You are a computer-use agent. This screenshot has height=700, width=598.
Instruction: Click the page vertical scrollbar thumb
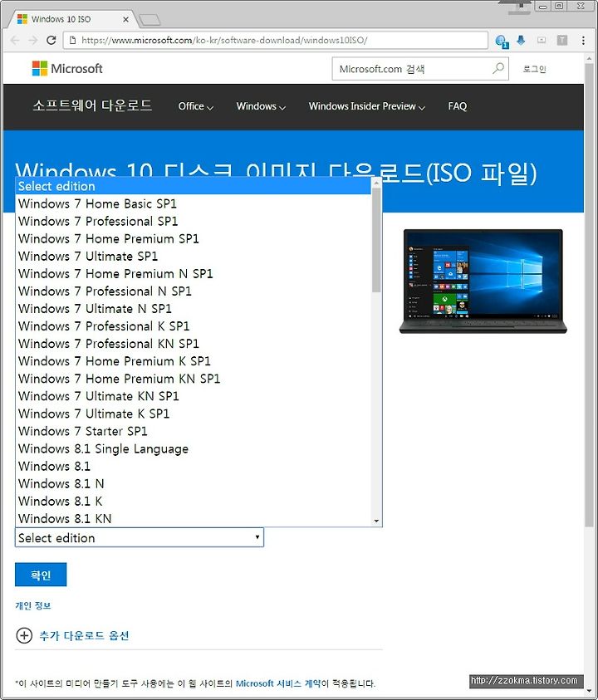[589, 295]
